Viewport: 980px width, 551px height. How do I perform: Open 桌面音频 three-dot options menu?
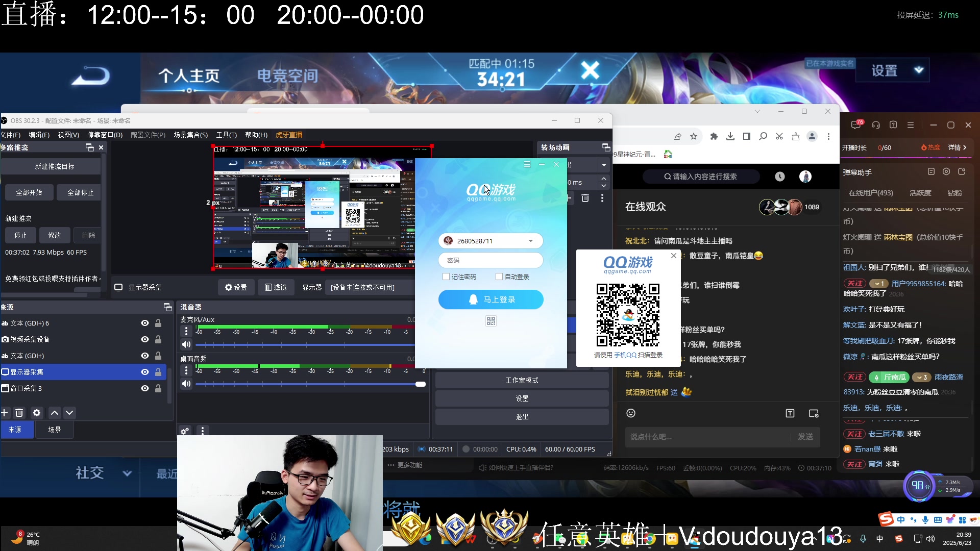pyautogui.click(x=186, y=370)
